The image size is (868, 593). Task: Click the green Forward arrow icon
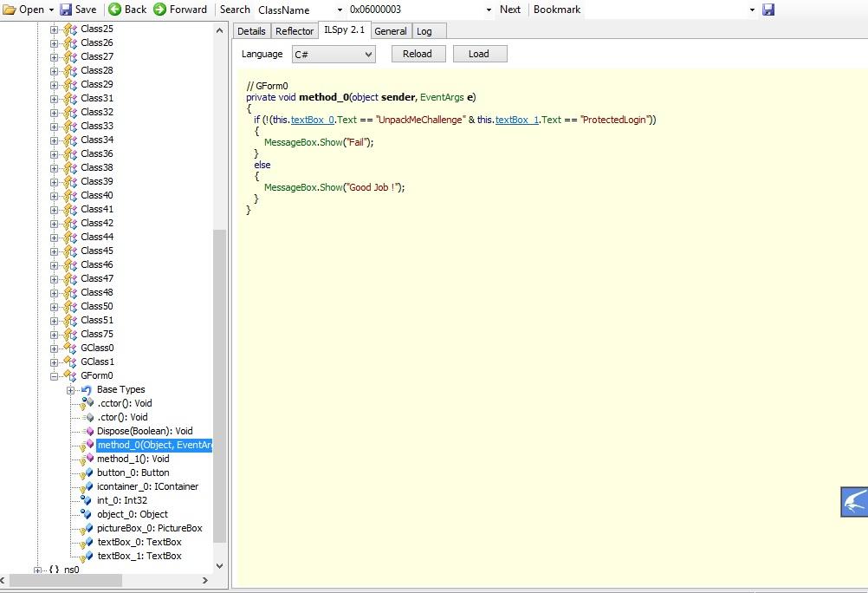click(x=159, y=10)
